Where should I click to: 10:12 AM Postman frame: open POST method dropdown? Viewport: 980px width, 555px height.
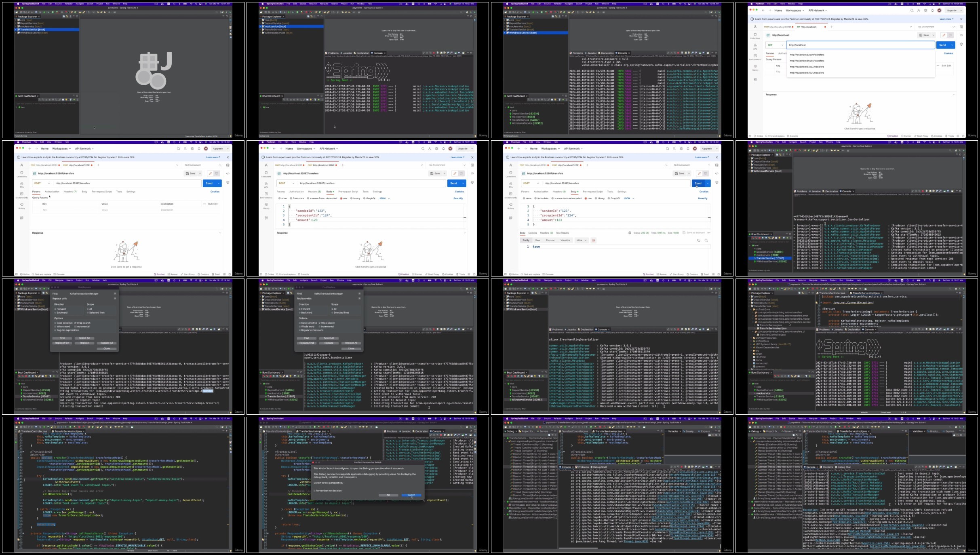point(531,183)
